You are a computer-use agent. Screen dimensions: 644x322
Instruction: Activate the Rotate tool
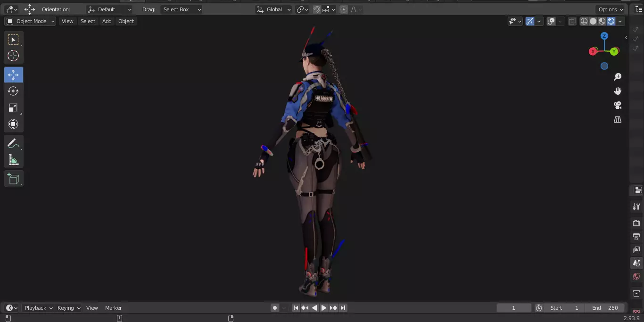(13, 91)
